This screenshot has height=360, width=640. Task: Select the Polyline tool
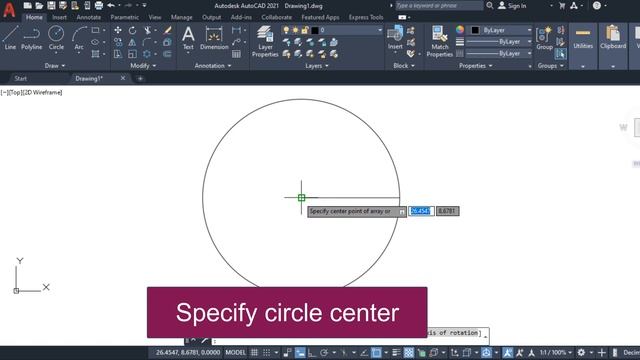pyautogui.click(x=31, y=38)
